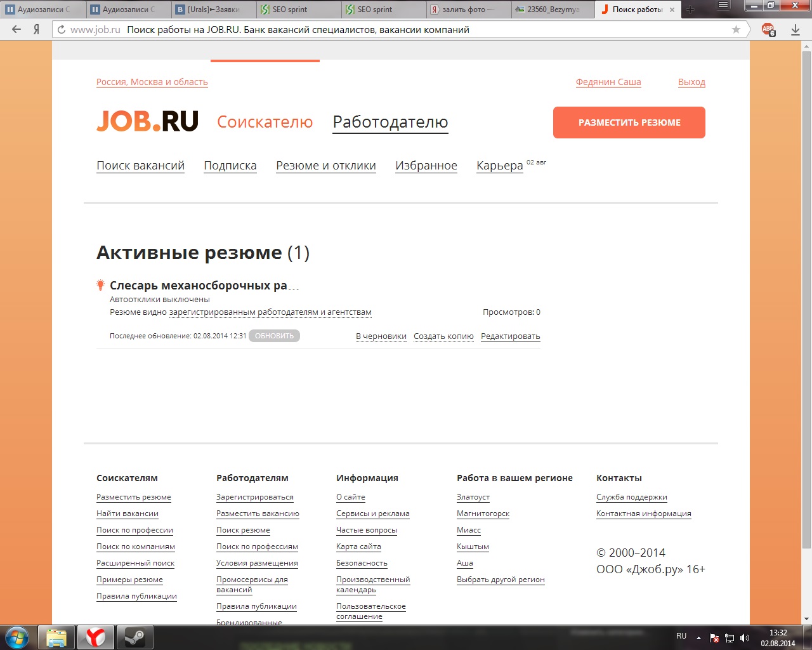Viewport: 812px width, 650px height.
Task: Open new tab with plus icon
Action: tap(690, 10)
